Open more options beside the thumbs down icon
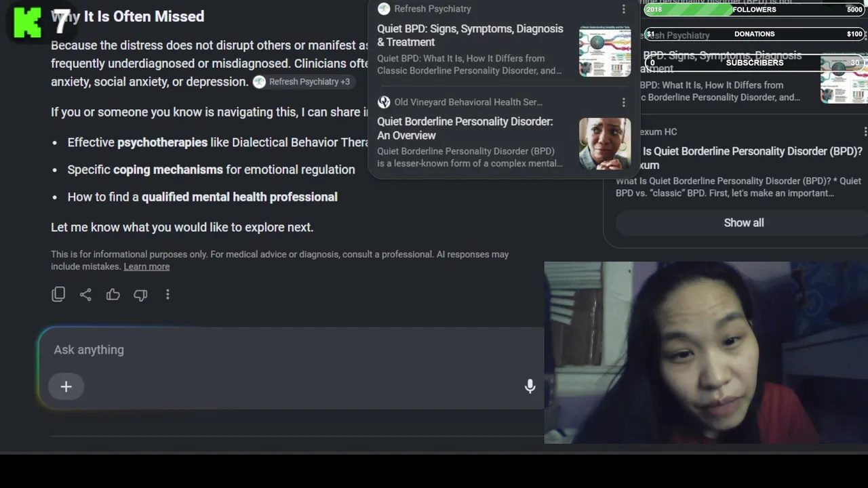The width and height of the screenshot is (868, 488). click(x=167, y=294)
